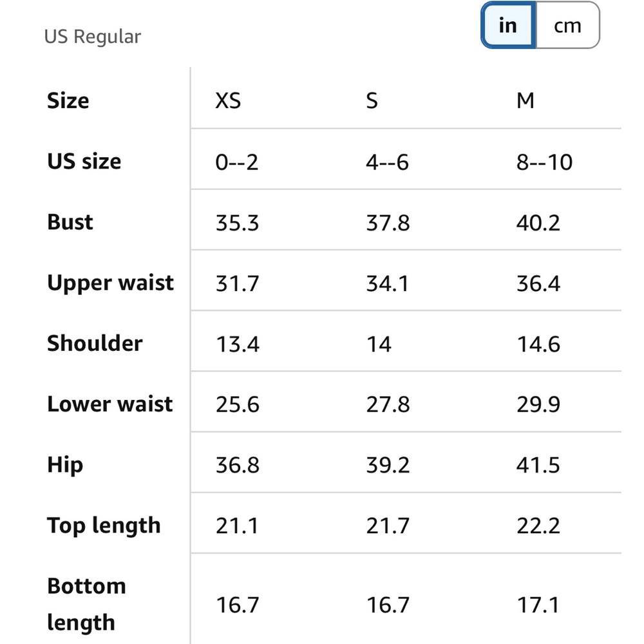
Task: Select the XS size column header
Action: tap(229, 100)
